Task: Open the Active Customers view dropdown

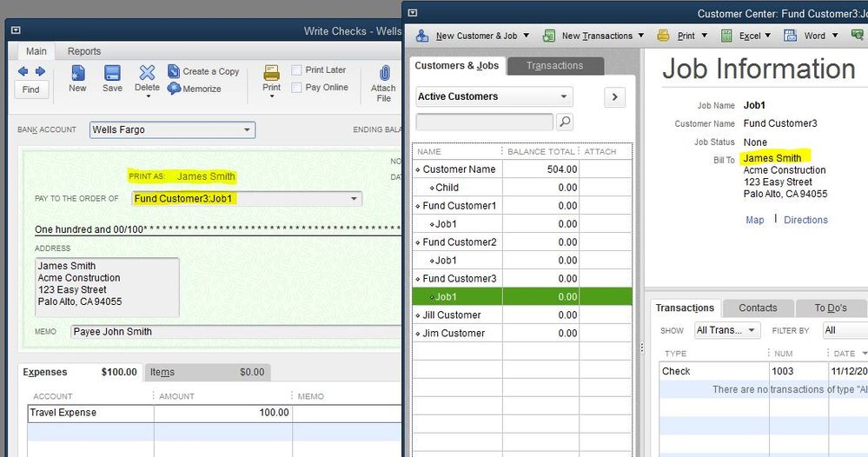Action: click(x=564, y=96)
